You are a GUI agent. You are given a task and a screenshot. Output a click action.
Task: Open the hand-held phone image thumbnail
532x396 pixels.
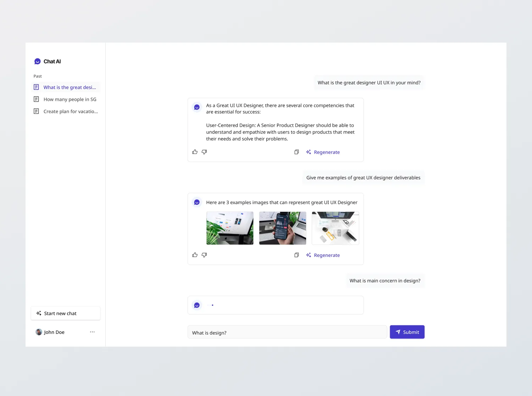point(283,228)
